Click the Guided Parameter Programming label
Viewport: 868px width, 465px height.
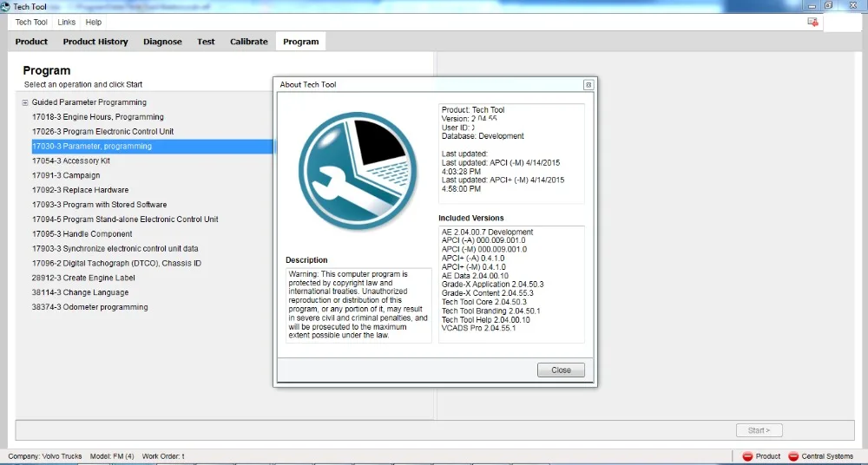[89, 102]
